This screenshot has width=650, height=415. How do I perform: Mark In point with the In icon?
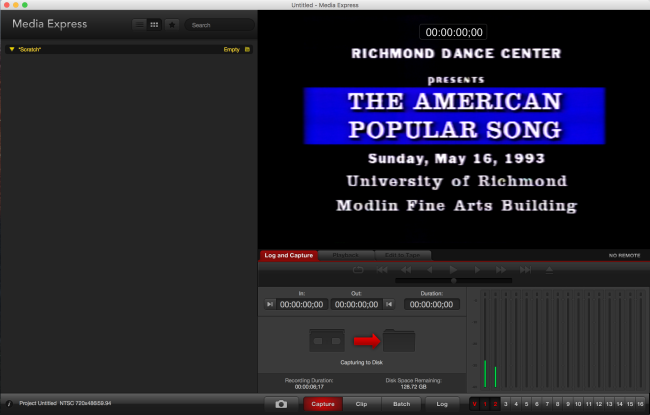coord(270,304)
